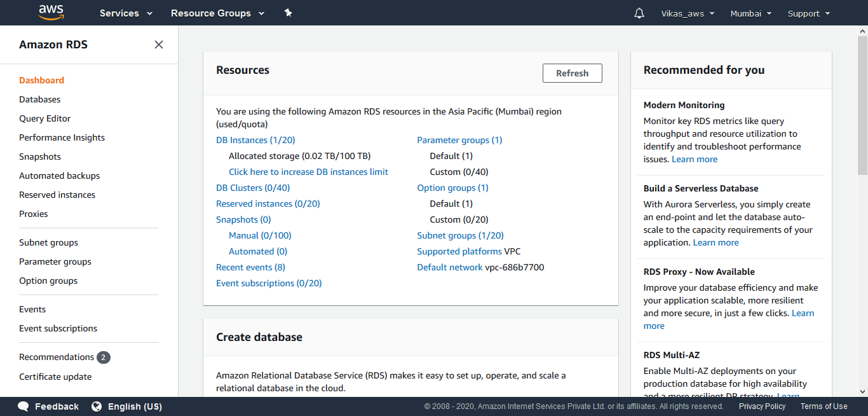Open Query Editor in the sidebar
Viewport: 868px width, 416px height.
[x=45, y=118]
